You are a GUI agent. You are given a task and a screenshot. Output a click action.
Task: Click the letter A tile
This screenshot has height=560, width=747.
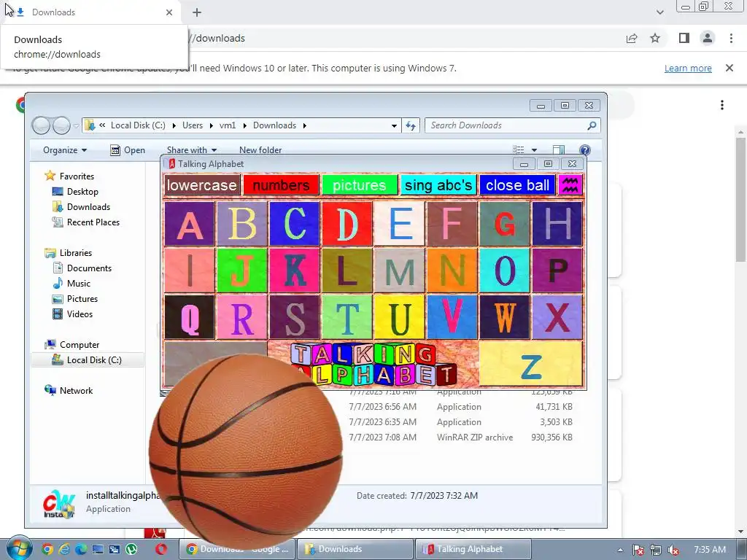(x=190, y=223)
